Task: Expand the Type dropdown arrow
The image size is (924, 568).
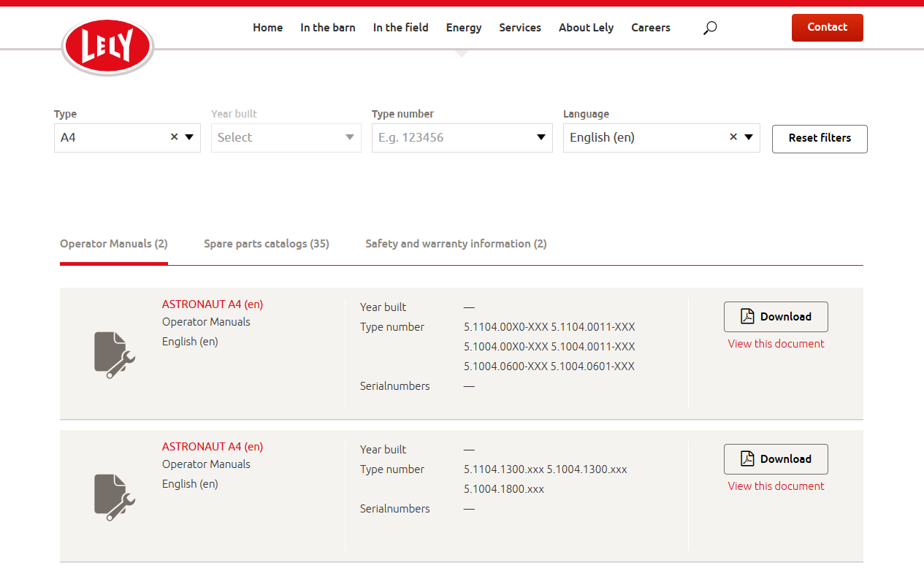Action: [189, 137]
